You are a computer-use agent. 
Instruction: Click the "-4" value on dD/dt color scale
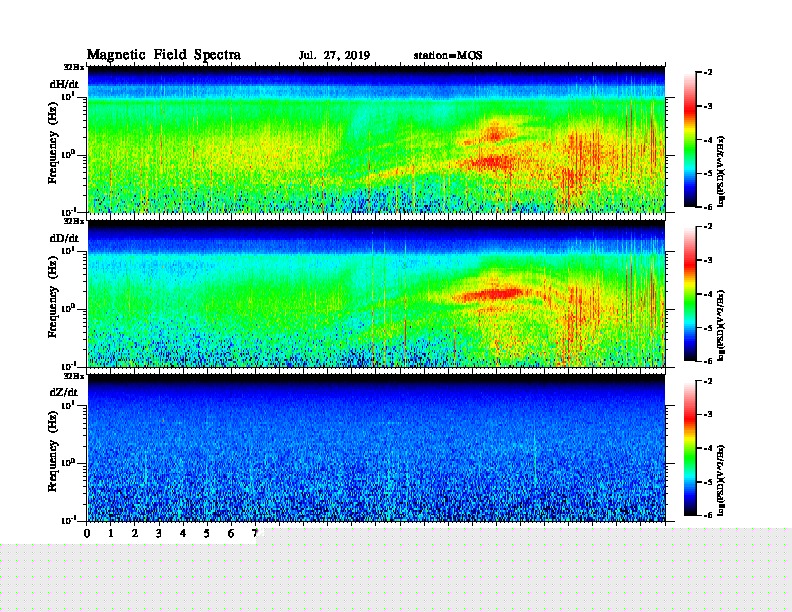click(x=708, y=294)
